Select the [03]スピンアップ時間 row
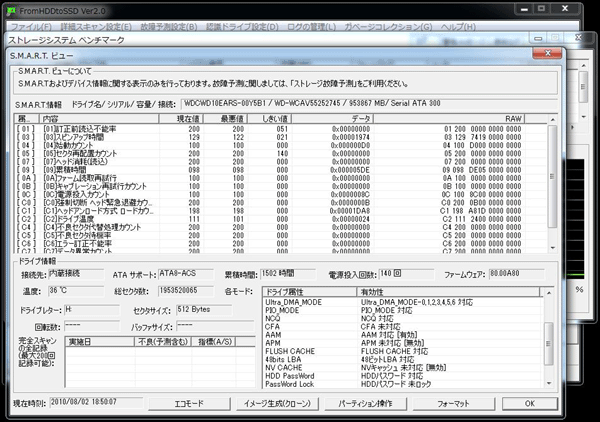 click(x=281, y=137)
